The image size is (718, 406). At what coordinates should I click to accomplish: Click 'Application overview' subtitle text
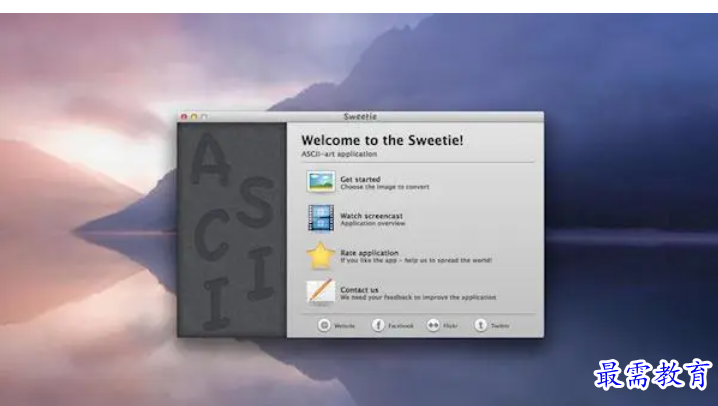point(373,223)
